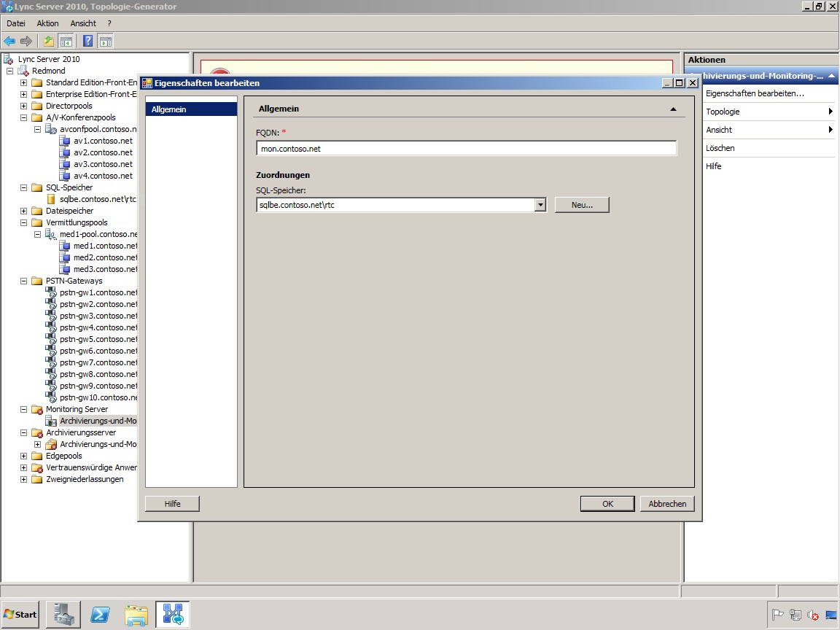Open the SQL-Speicher dropdown list
Image resolution: width=840 pixels, height=630 pixels.
point(540,205)
